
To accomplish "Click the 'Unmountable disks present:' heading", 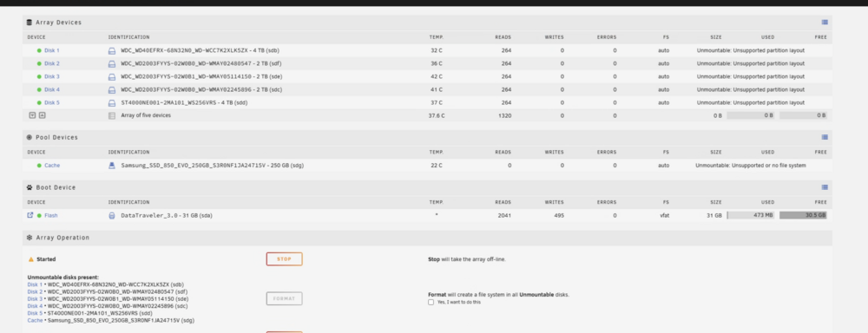I will [63, 277].
